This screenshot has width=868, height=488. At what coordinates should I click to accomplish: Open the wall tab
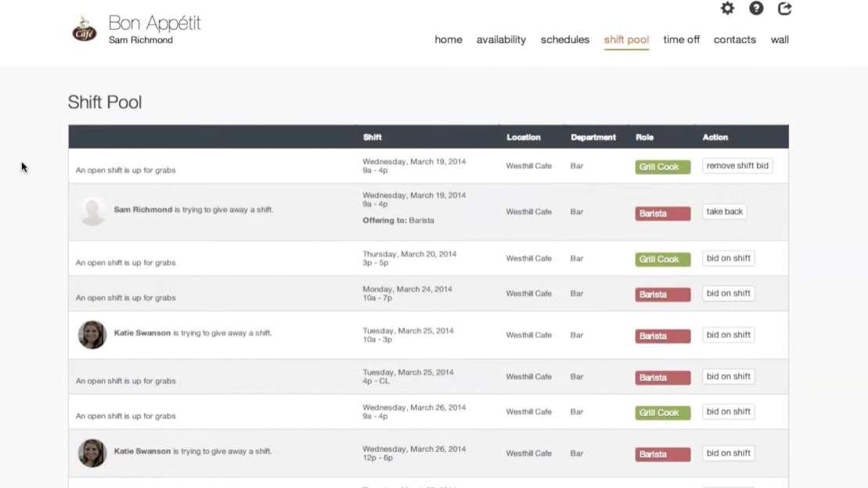[x=780, y=40]
